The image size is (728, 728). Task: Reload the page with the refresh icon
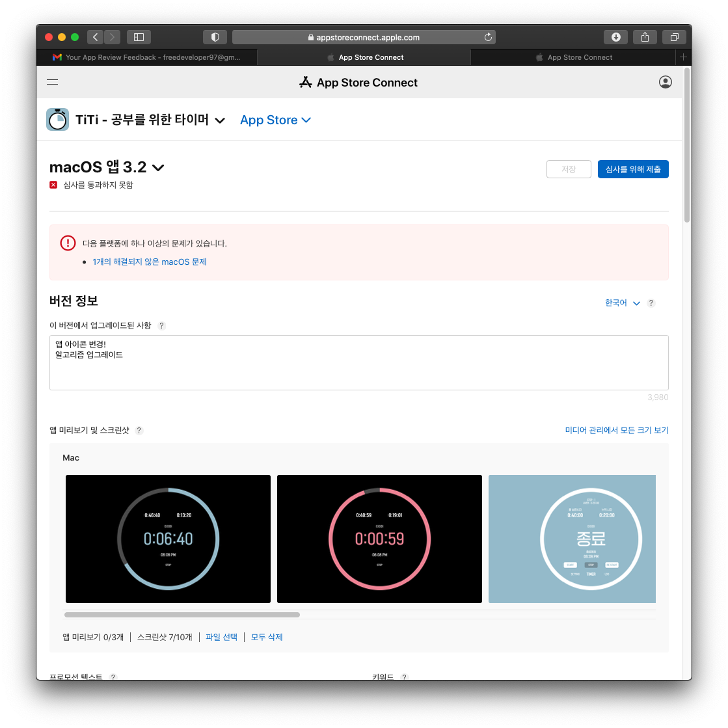[488, 37]
